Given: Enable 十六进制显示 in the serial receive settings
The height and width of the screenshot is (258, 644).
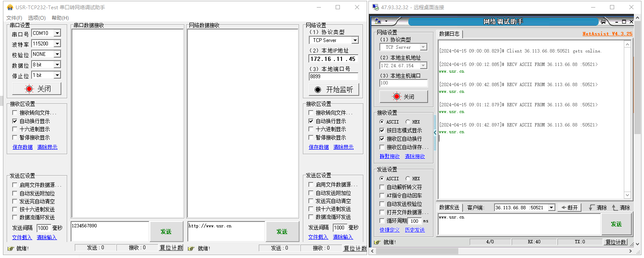Looking at the screenshot, I should (x=15, y=129).
